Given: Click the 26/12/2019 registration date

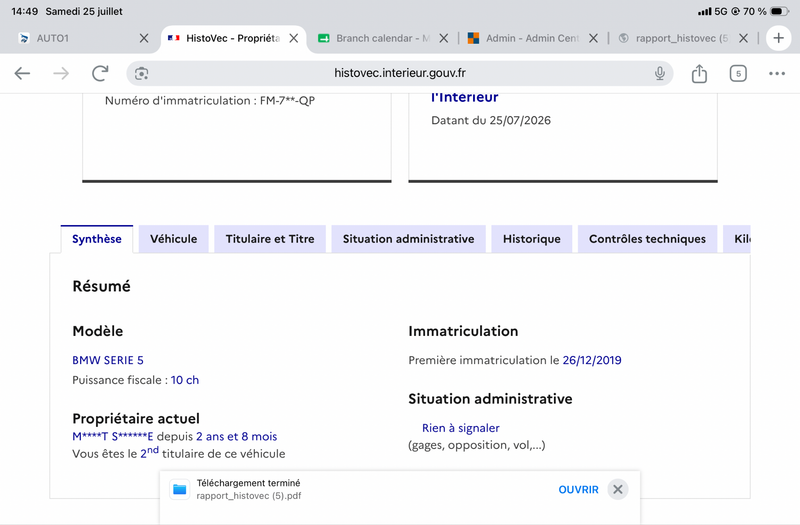Looking at the screenshot, I should [x=592, y=360].
